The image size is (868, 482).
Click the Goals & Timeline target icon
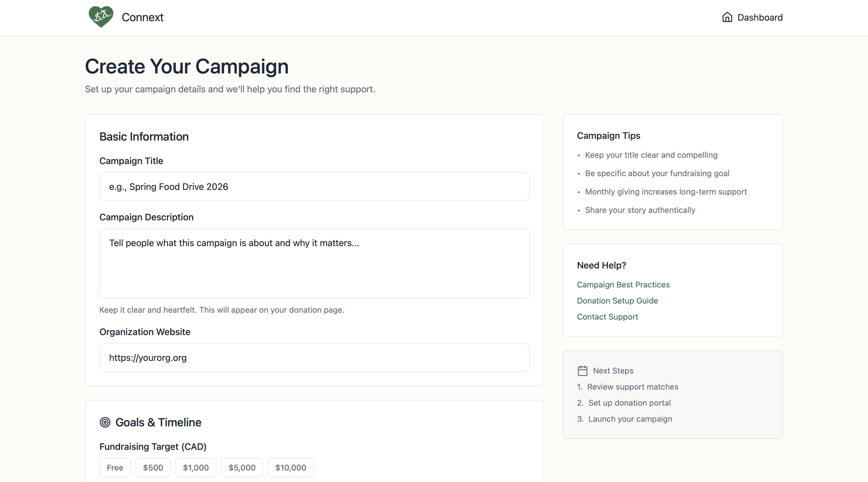pos(105,422)
